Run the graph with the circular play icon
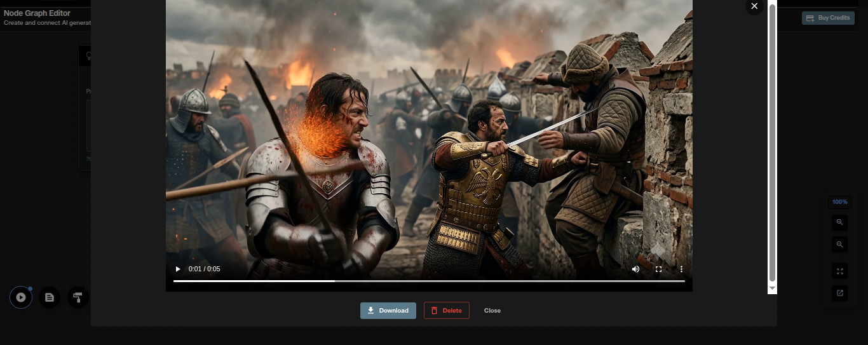Screen dimensions: 868x345 pyautogui.click(x=21, y=297)
